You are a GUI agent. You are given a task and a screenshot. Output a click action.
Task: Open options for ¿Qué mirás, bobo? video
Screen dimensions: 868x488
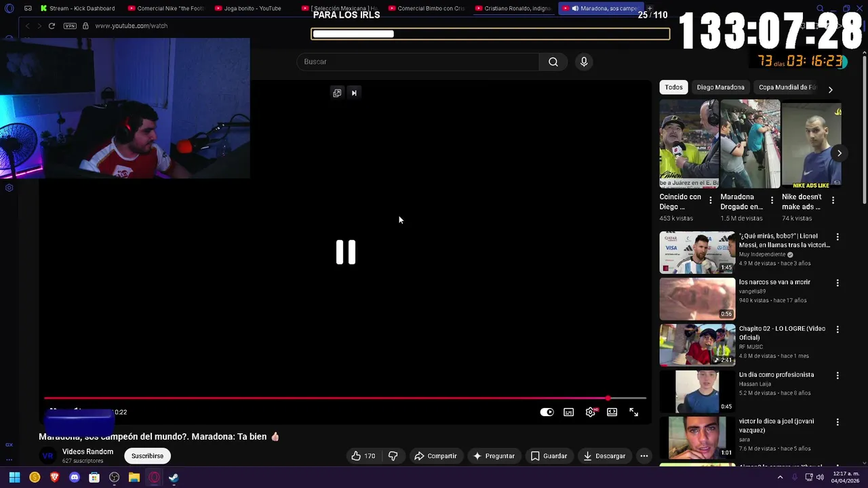[837, 237]
